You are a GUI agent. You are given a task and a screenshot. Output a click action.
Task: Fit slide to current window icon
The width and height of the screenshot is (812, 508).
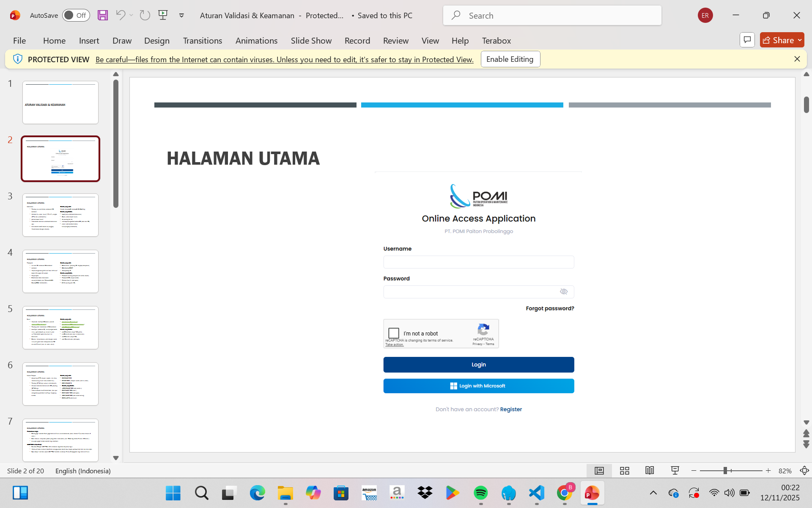[x=804, y=471]
